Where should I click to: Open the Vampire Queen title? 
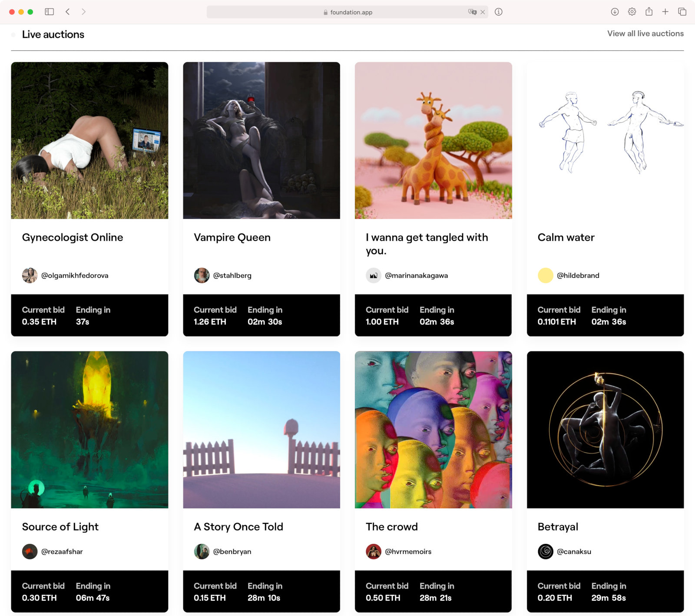(x=232, y=238)
